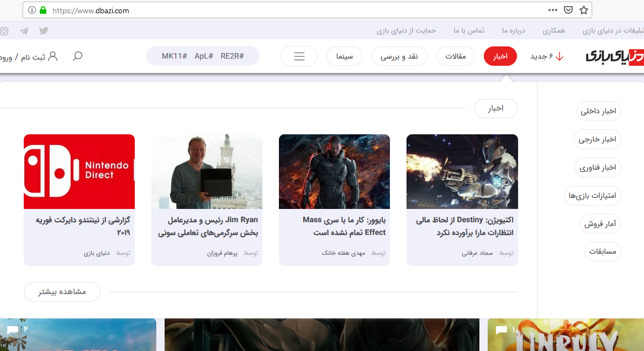
Task: Click the address bar URL field
Action: pos(276,10)
